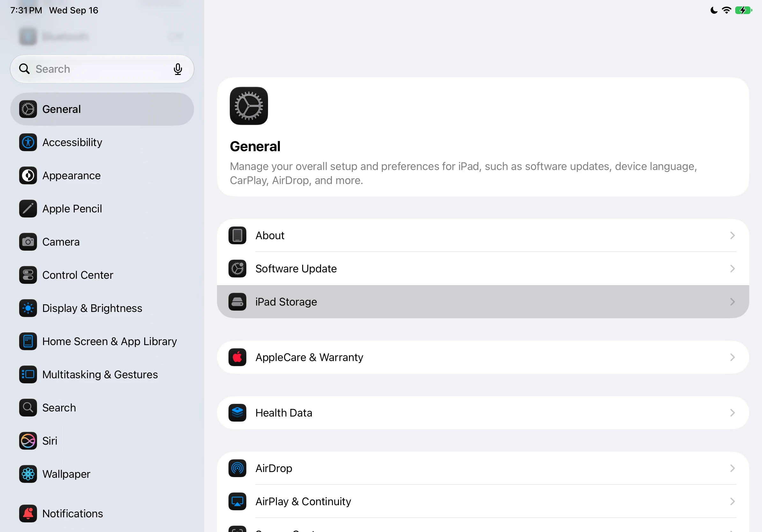This screenshot has height=532, width=762.
Task: Open Display & Brightness sun icon
Action: [x=28, y=308]
